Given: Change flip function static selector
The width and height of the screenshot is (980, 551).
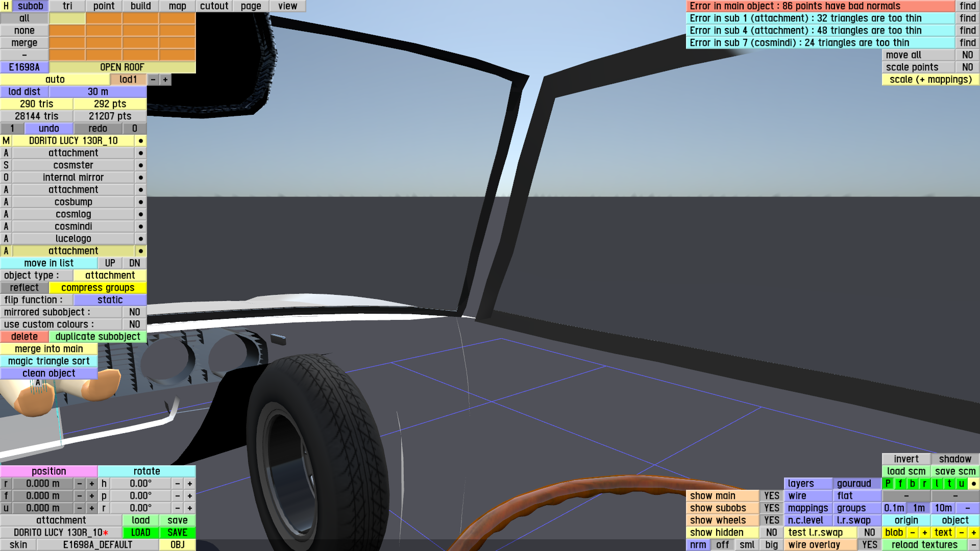Looking at the screenshot, I should 110,300.
